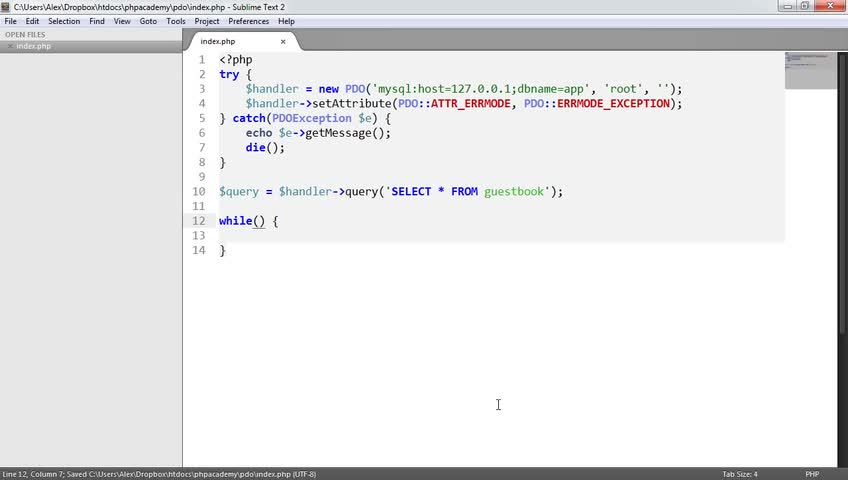Open the Find menu
Viewport: 848px width, 480px height.
[x=97, y=21]
